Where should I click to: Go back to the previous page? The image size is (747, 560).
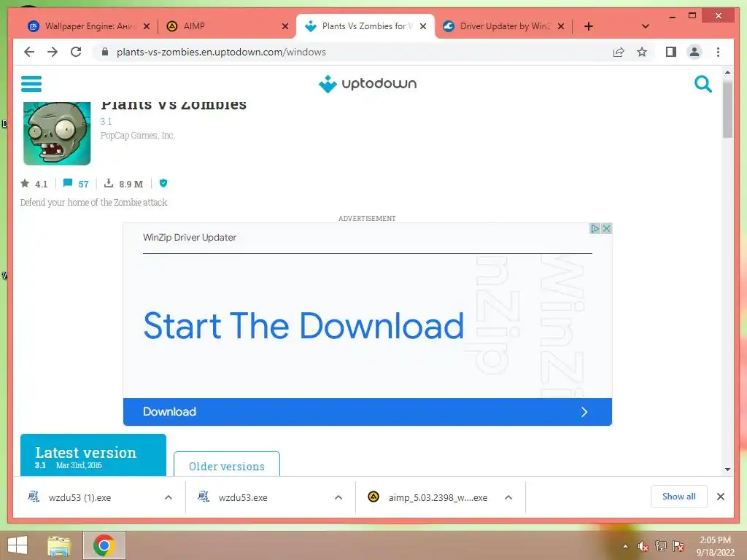[29, 52]
